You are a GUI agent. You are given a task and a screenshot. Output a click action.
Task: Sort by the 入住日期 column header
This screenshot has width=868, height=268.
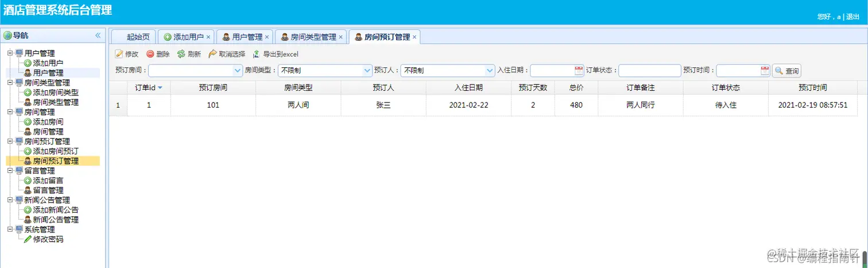(x=468, y=87)
